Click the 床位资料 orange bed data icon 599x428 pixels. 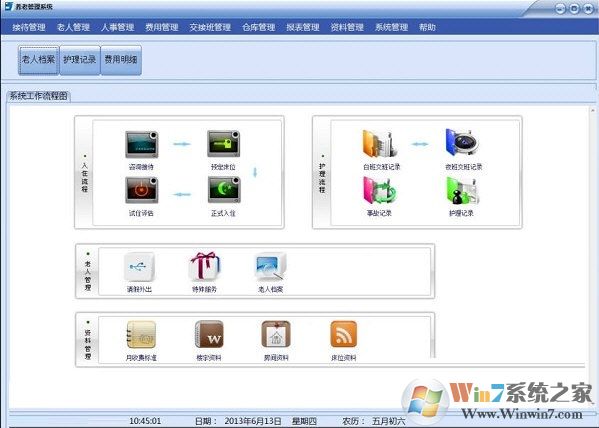pyautogui.click(x=343, y=334)
